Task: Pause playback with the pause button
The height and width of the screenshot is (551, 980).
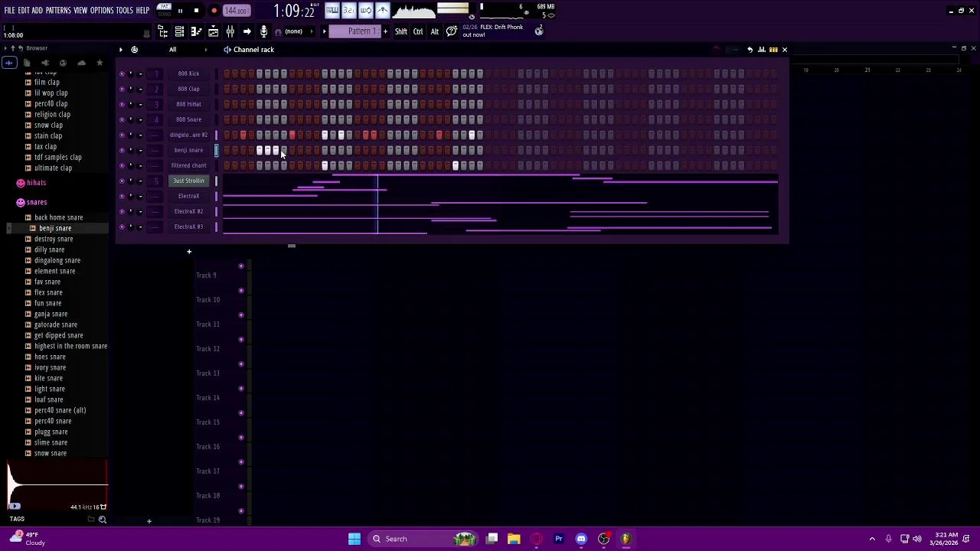Action: (x=180, y=11)
